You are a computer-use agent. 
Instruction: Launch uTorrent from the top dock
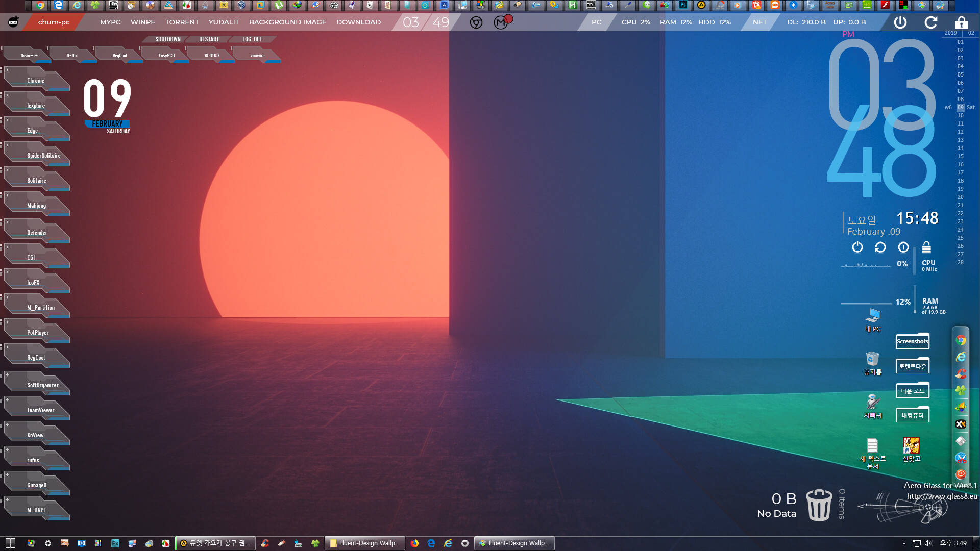click(279, 5)
